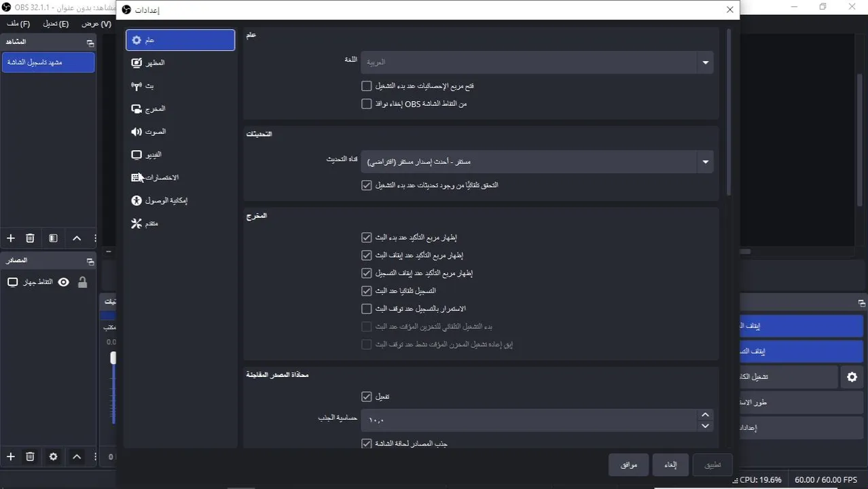The image size is (868, 489).
Task: Open the Appearance (المظهر) settings category
Action: point(180,62)
